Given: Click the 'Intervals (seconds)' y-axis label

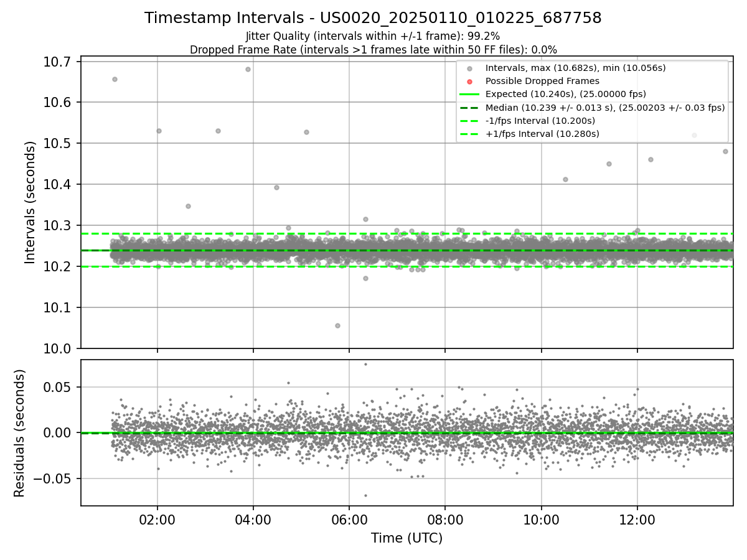Looking at the screenshot, I should (x=31, y=202).
